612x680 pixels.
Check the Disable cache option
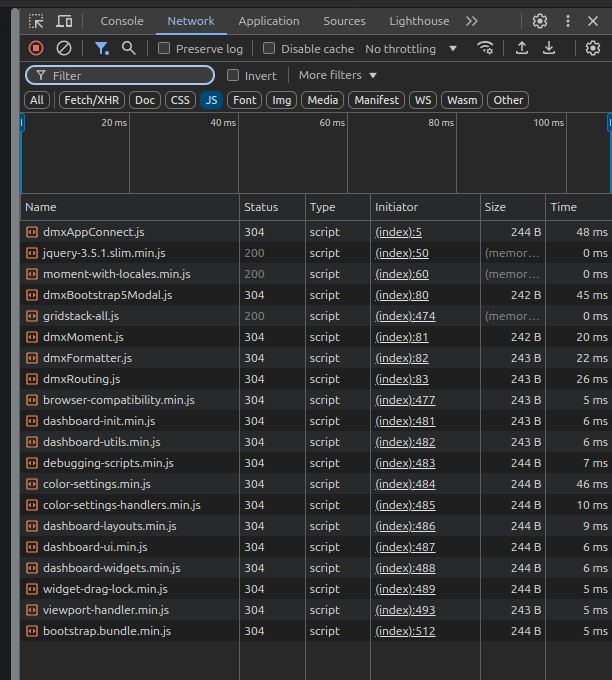point(269,49)
